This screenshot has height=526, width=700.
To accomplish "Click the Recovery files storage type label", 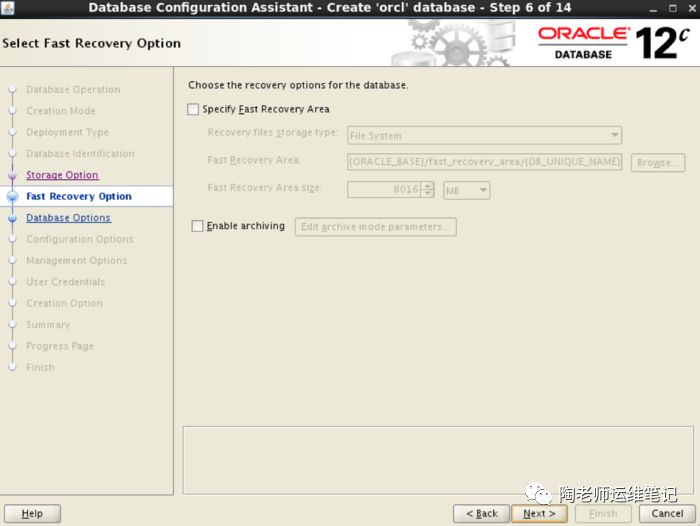I will (x=272, y=133).
